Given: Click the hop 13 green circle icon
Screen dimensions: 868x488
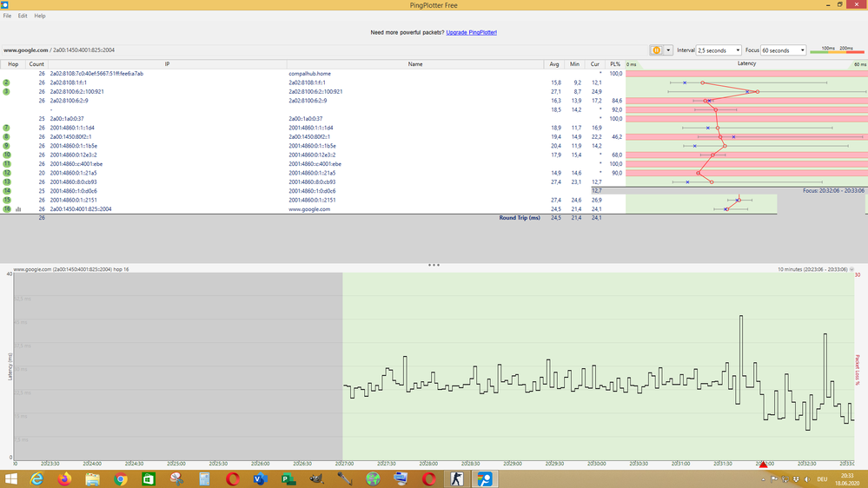Looking at the screenshot, I should [x=7, y=182].
